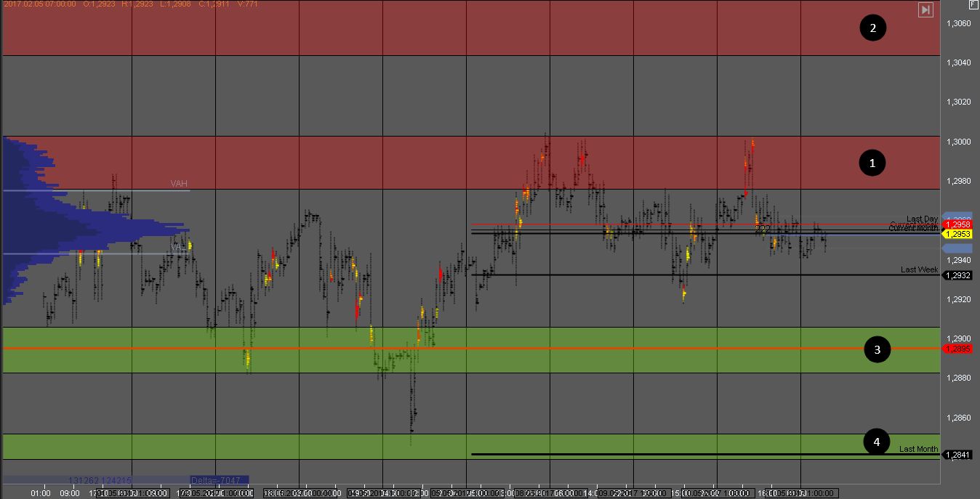Viewport: 980px width, 499px height.
Task: Click the 01:00 time axis label
Action: pyautogui.click(x=41, y=493)
